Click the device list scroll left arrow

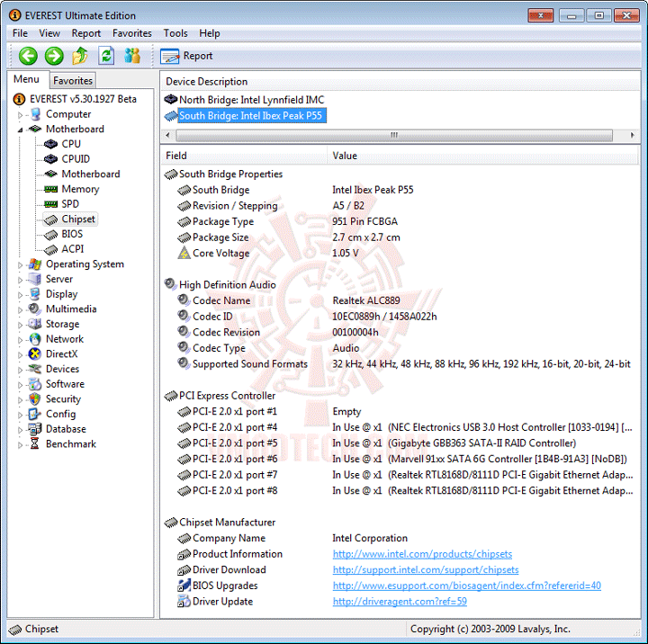(x=167, y=135)
